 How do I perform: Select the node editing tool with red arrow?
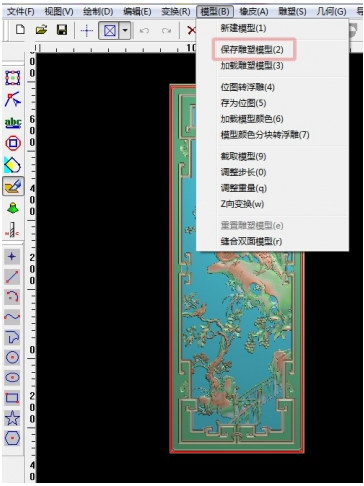click(13, 99)
